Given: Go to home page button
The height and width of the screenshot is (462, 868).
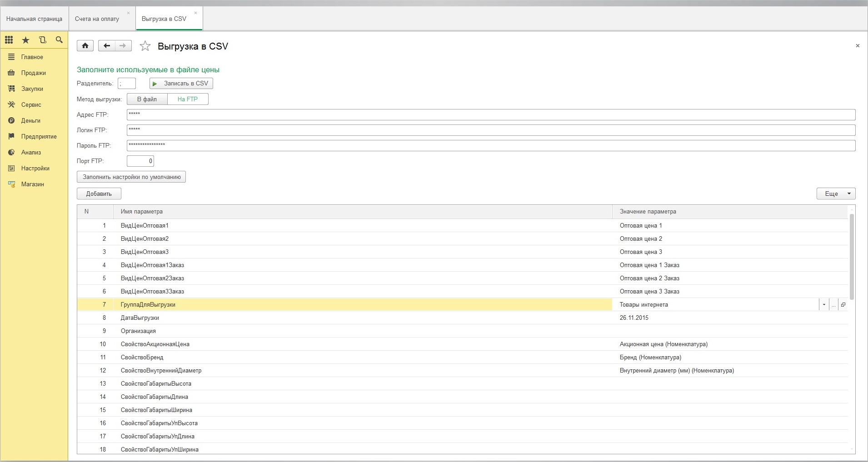Looking at the screenshot, I should (85, 45).
